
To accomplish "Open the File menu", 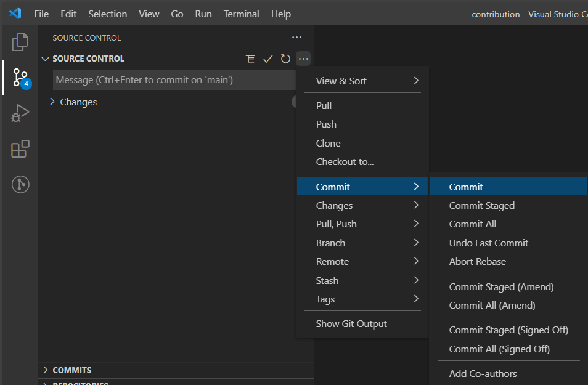I will point(41,14).
